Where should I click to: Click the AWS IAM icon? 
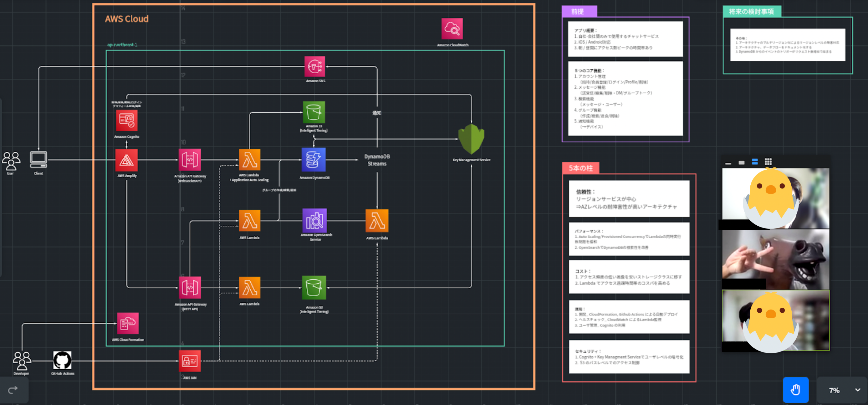click(x=189, y=361)
